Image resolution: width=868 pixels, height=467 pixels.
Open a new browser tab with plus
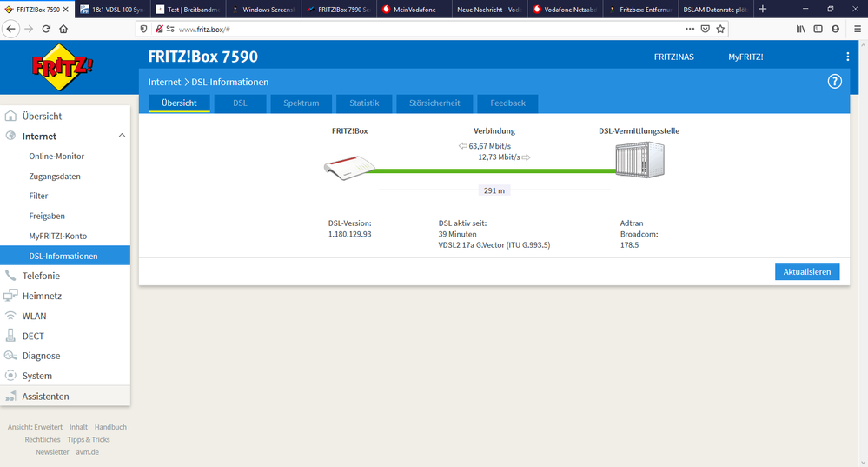point(763,9)
